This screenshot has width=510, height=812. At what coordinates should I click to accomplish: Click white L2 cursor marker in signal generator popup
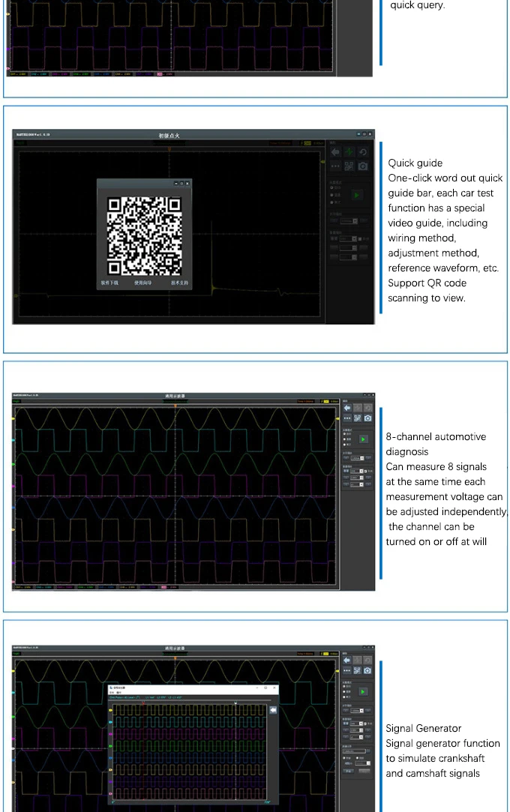pyautogui.click(x=235, y=703)
